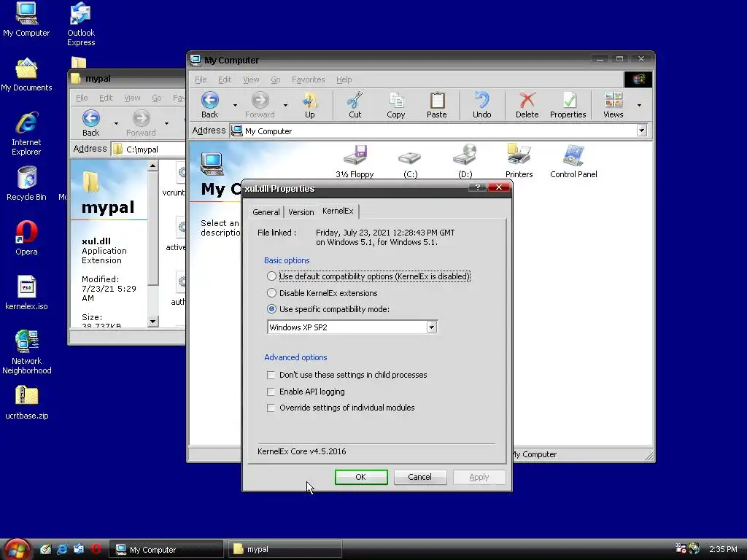
Task: Open the My Computer Forward history arrow
Action: click(x=285, y=105)
